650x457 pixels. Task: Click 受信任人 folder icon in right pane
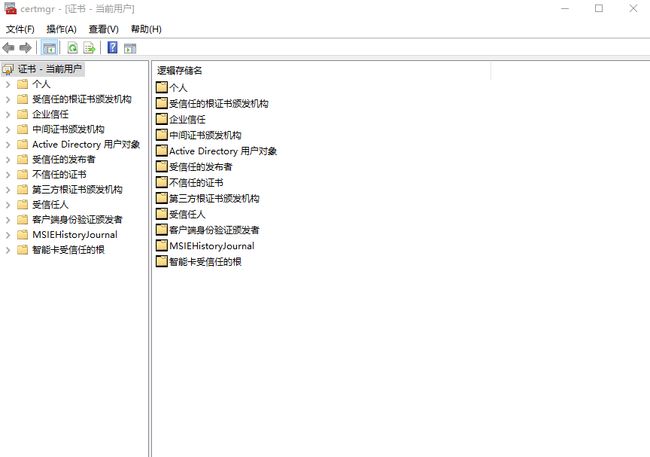coord(162,214)
